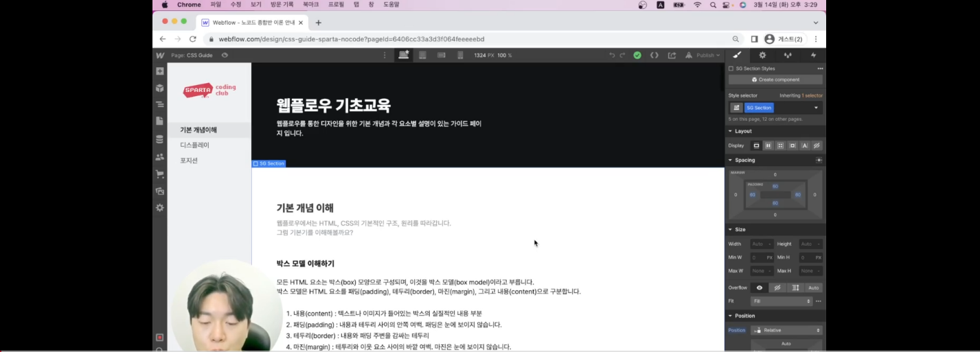The width and height of the screenshot is (980, 352).
Task: Set display to Block
Action: [x=756, y=145]
